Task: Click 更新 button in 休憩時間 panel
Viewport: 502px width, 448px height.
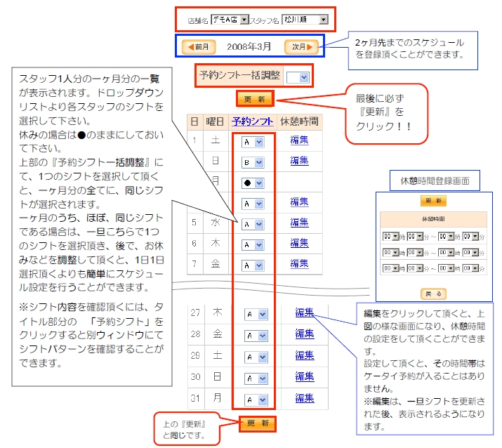Action: [433, 201]
